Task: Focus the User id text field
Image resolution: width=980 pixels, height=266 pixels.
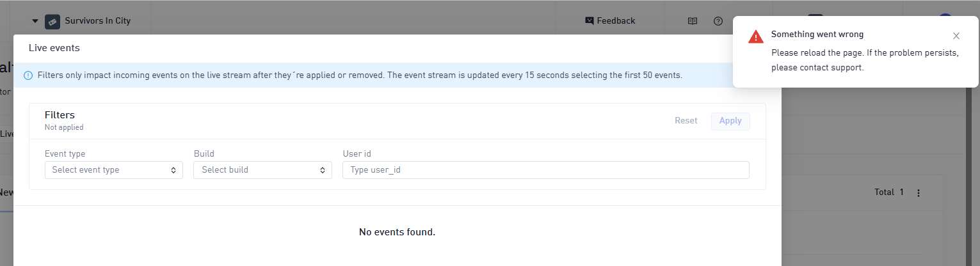Action: [x=545, y=170]
